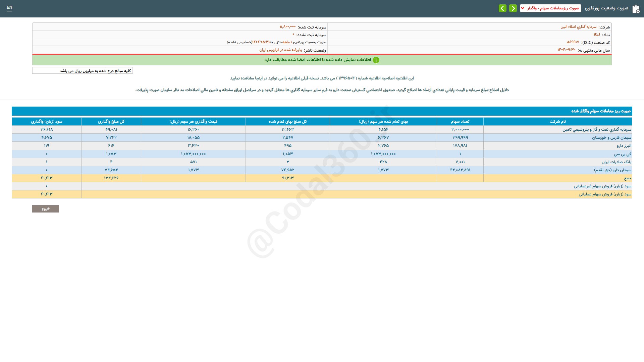Screen dimensions: 644x362
Task: Click cost per share 4,154 cell
Action: tap(383, 129)
